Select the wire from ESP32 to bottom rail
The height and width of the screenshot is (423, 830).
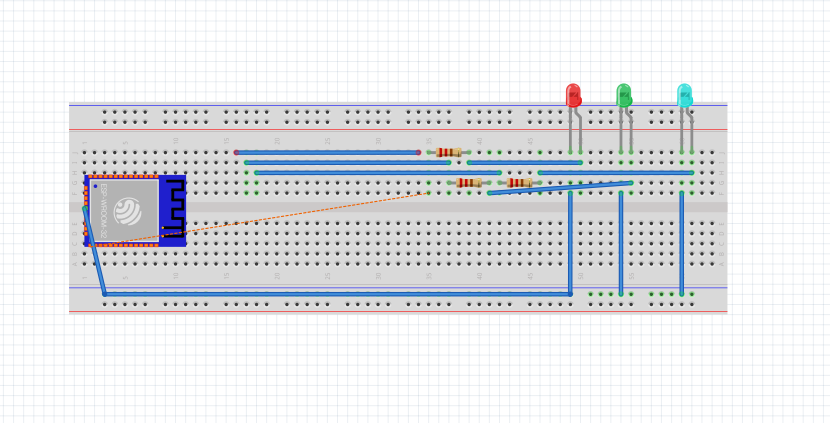(x=95, y=251)
